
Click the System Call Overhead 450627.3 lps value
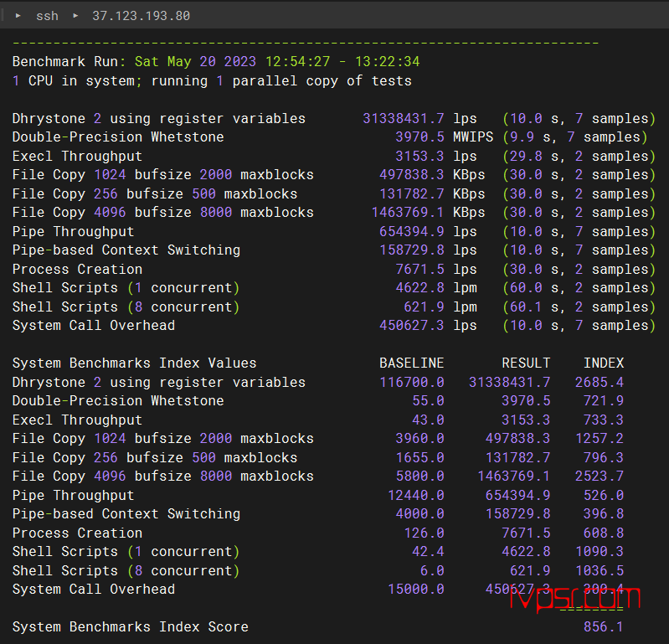coord(428,325)
